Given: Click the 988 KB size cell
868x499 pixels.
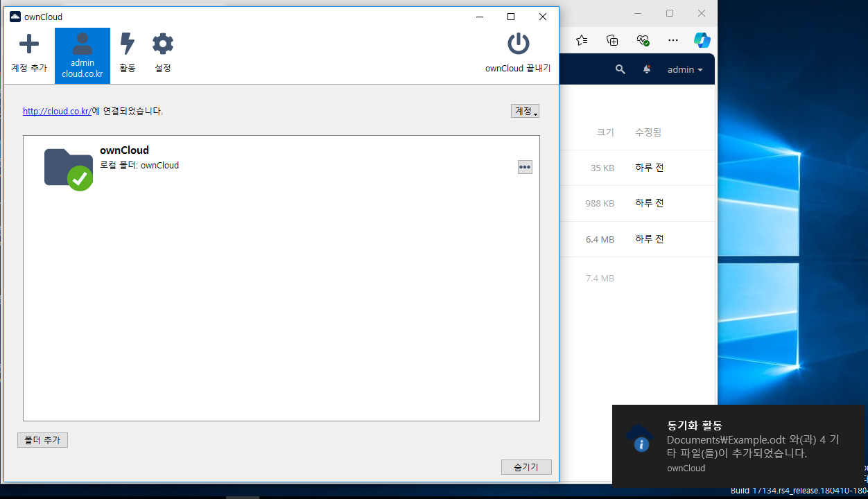Looking at the screenshot, I should point(600,203).
